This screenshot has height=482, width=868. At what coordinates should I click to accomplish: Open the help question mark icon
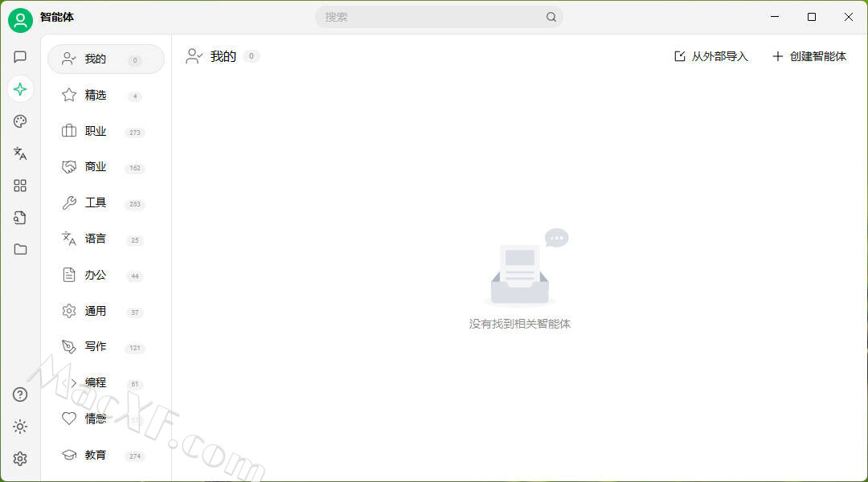click(20, 394)
